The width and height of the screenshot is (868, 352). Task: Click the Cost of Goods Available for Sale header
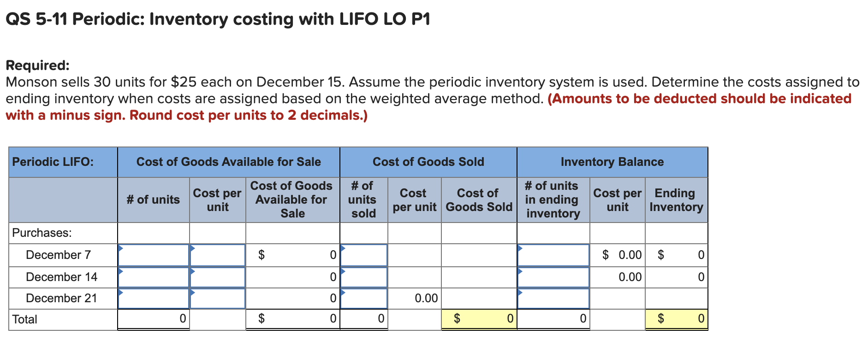[228, 162]
